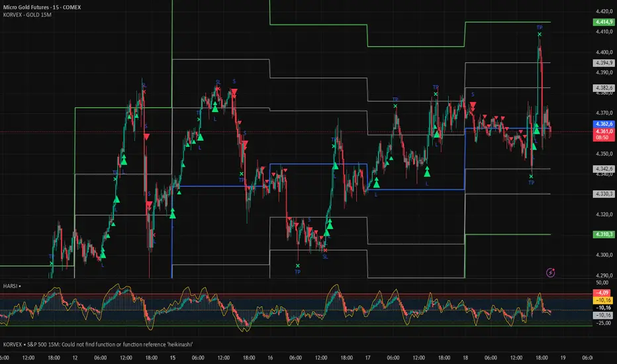The height and width of the screenshot is (364, 617).
Task: Select the TP label at the 4.410 peak
Action: pyautogui.click(x=540, y=28)
